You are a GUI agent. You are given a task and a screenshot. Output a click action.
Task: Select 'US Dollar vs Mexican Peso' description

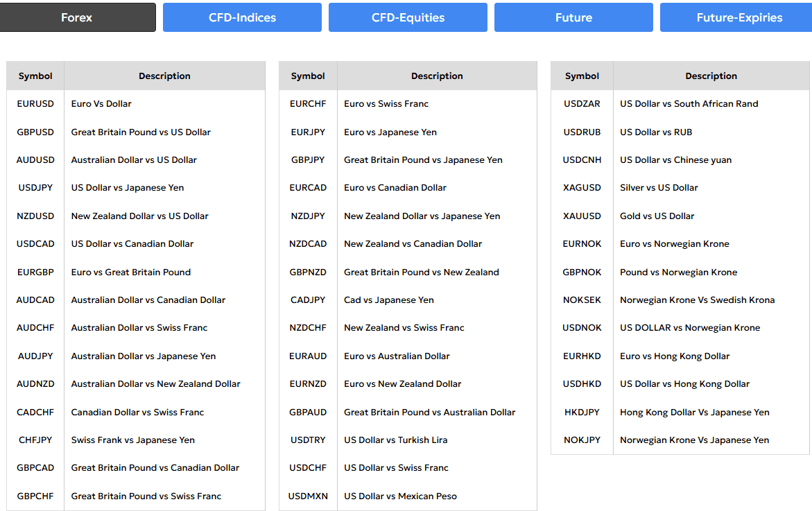click(400, 496)
